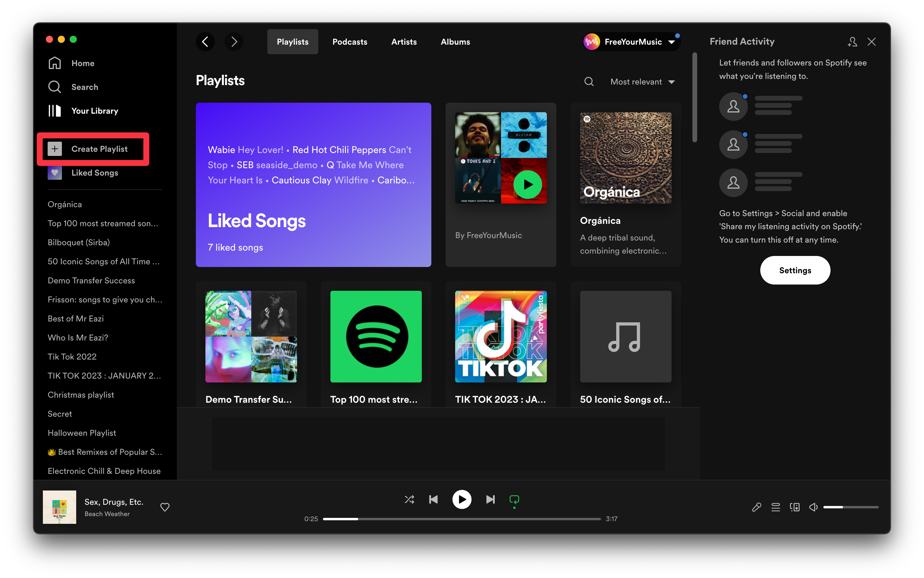Click the Settings button in Friend Activity
Viewport: 924px width, 578px height.
(795, 270)
